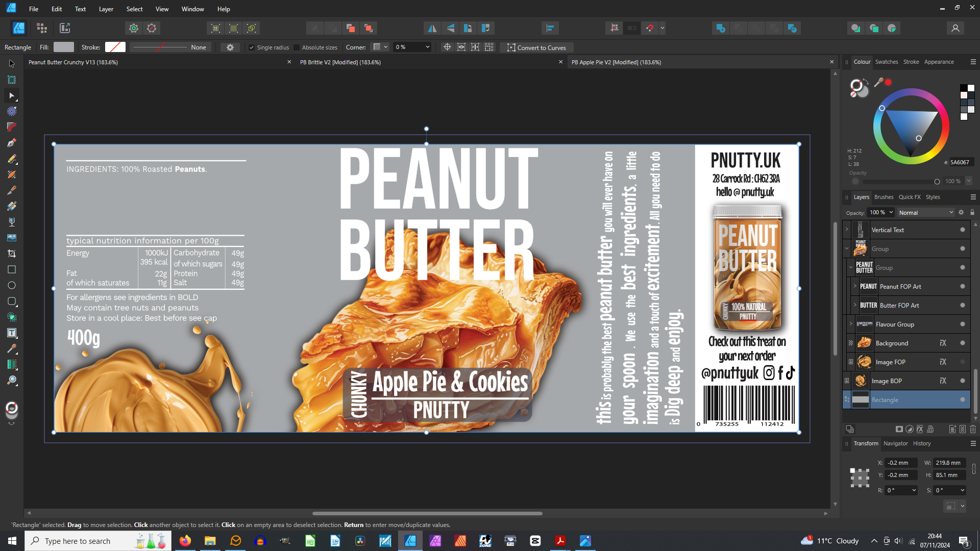Choose the Contour tool
This screenshot has height=551, width=980.
click(12, 111)
